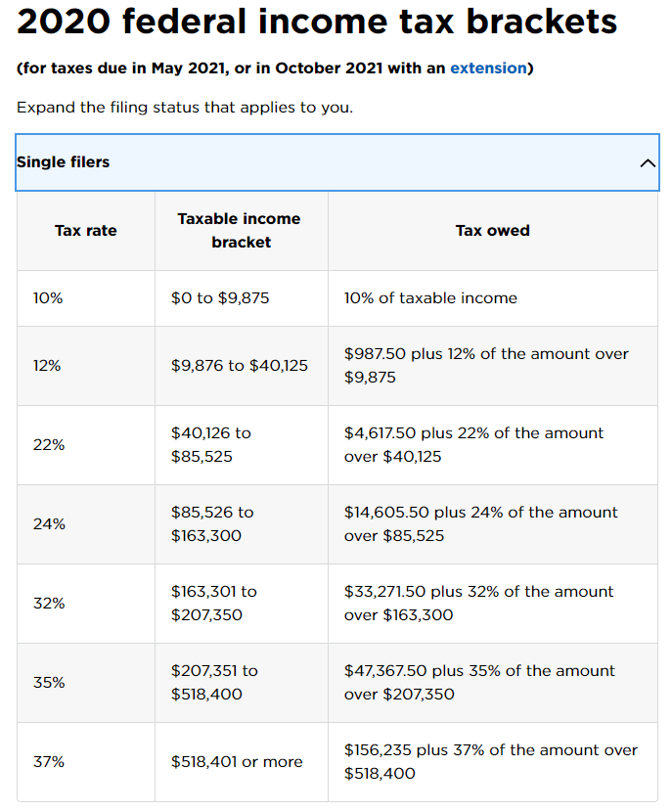672x811 pixels.
Task: Click the Taxable income bracket column header
Action: coord(240,230)
